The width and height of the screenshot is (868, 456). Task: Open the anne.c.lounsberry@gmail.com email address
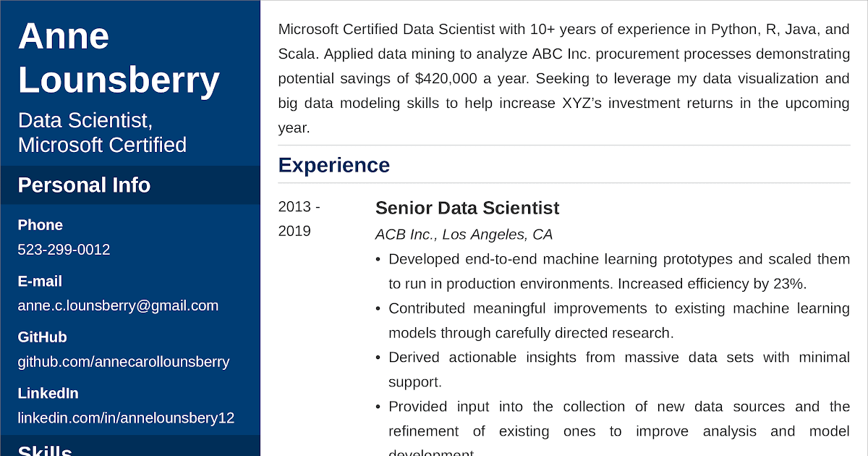[x=118, y=305]
